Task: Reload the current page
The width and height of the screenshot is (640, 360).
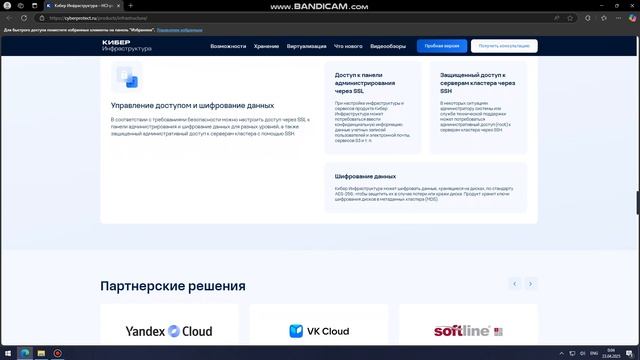Action: pos(24,18)
